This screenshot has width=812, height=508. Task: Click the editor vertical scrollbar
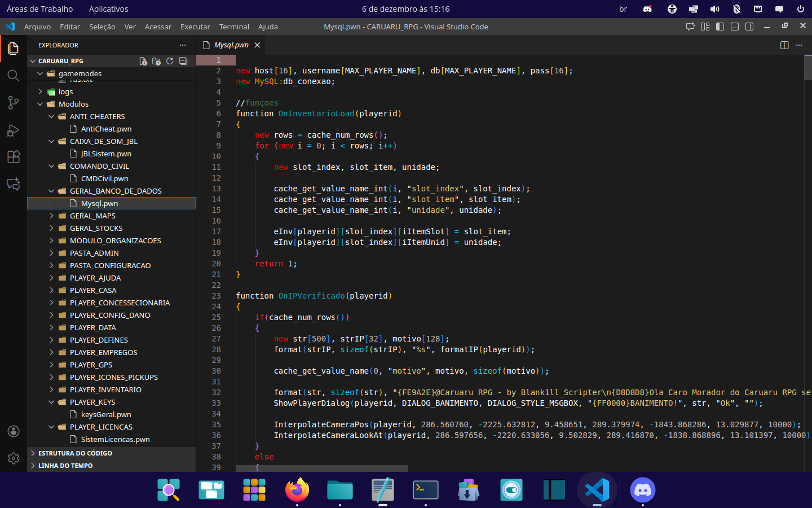(807, 68)
